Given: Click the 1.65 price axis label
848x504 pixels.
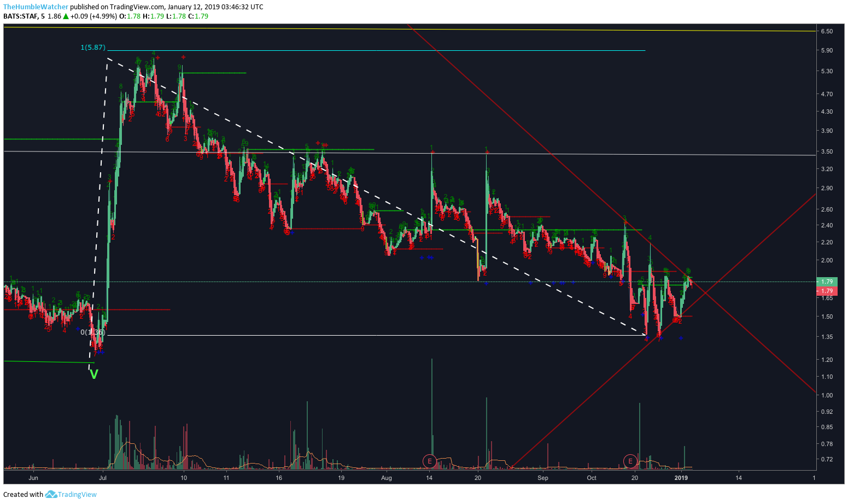Looking at the screenshot, I should pos(827,298).
